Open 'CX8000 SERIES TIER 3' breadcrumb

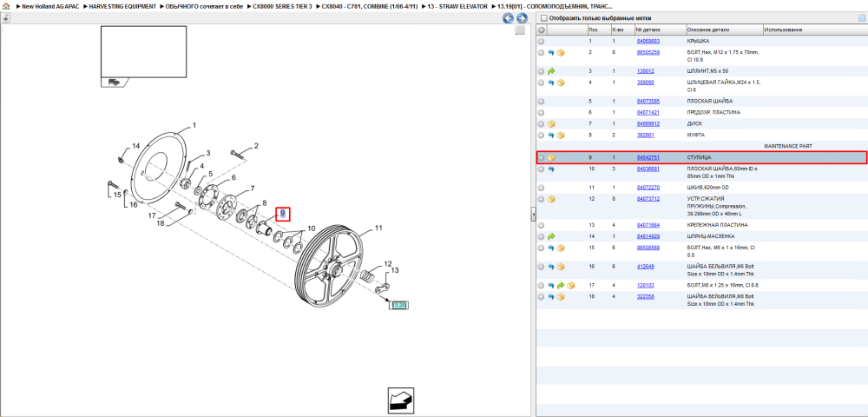pyautogui.click(x=282, y=6)
